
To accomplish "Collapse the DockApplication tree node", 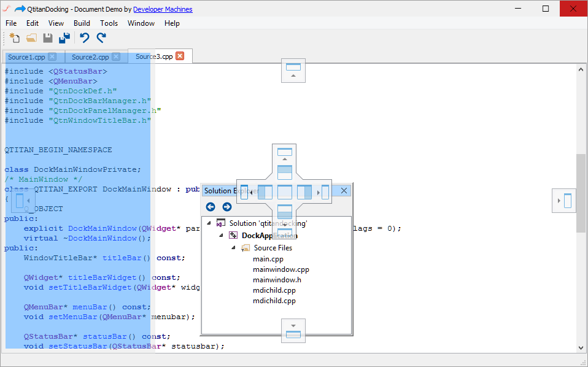I will (221, 236).
